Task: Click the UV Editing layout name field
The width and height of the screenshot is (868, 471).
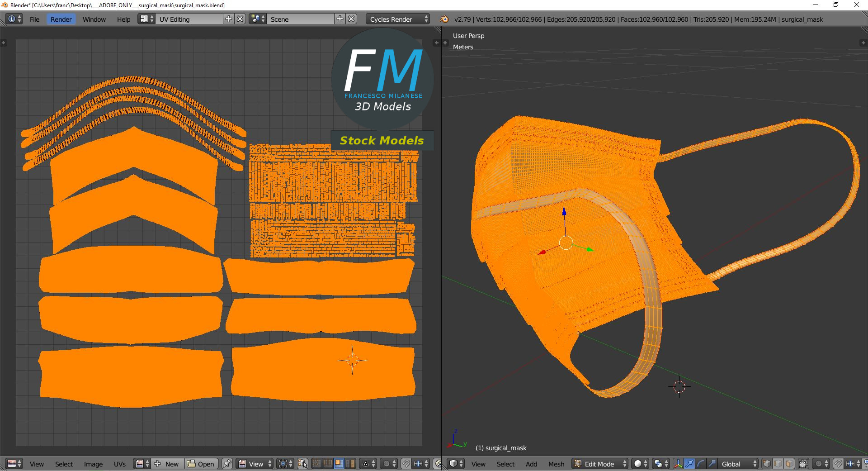Action: coord(190,19)
